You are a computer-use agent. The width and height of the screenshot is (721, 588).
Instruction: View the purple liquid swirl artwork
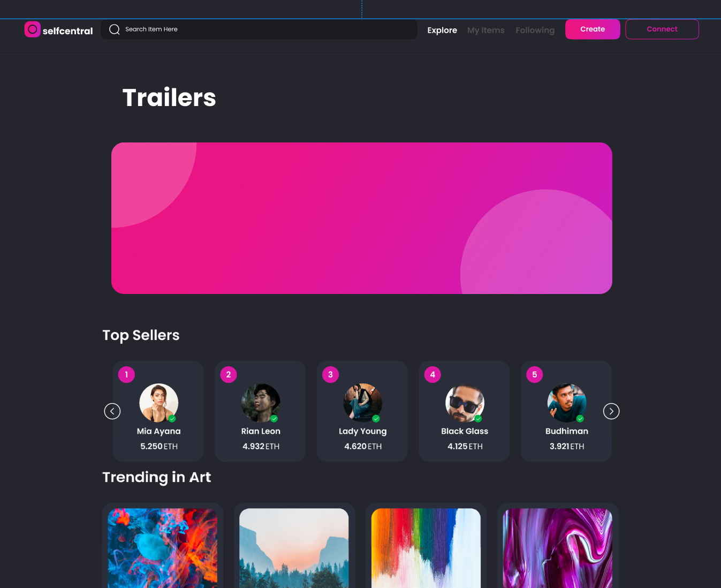click(557, 547)
